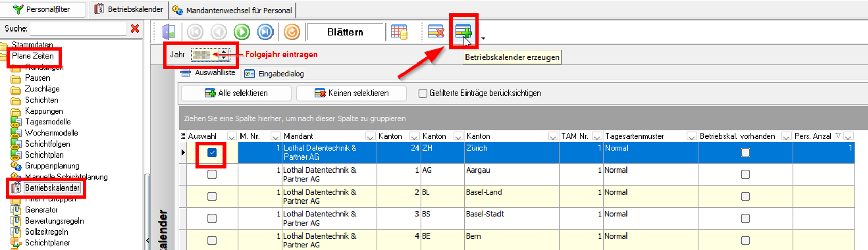Click the green next record arrow
868x250 pixels.
click(x=242, y=32)
